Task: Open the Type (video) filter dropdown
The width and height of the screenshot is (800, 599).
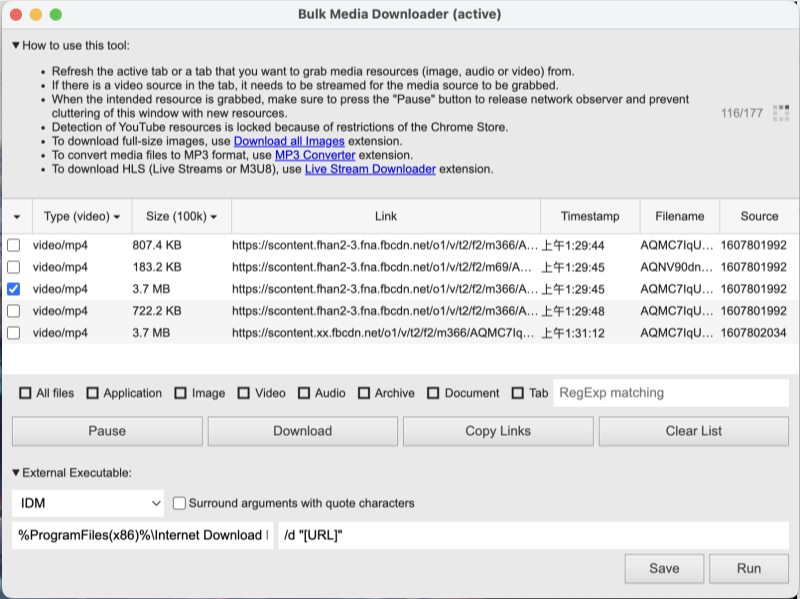Action: [82, 217]
